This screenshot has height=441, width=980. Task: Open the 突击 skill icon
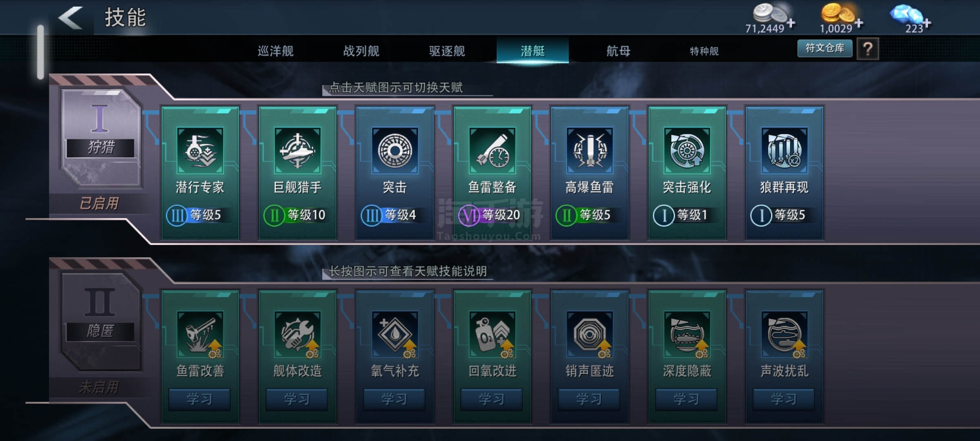tap(395, 151)
